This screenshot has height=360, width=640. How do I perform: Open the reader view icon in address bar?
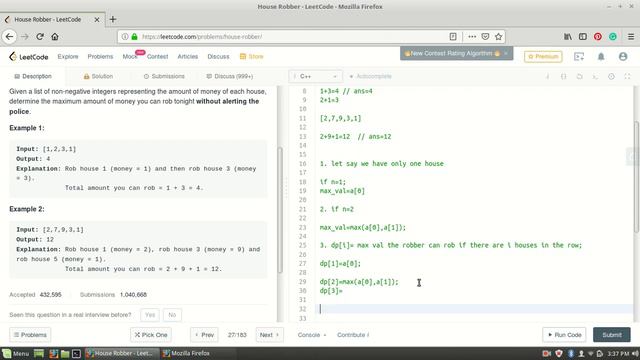coord(453,37)
